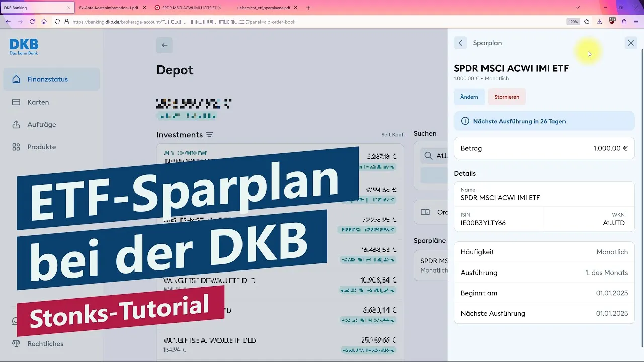Screen dimensions: 644x362
Task: Open the browser application menu
Action: click(636, 21)
